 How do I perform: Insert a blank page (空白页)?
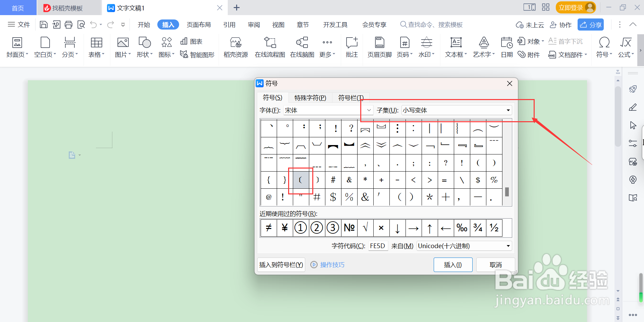45,47
